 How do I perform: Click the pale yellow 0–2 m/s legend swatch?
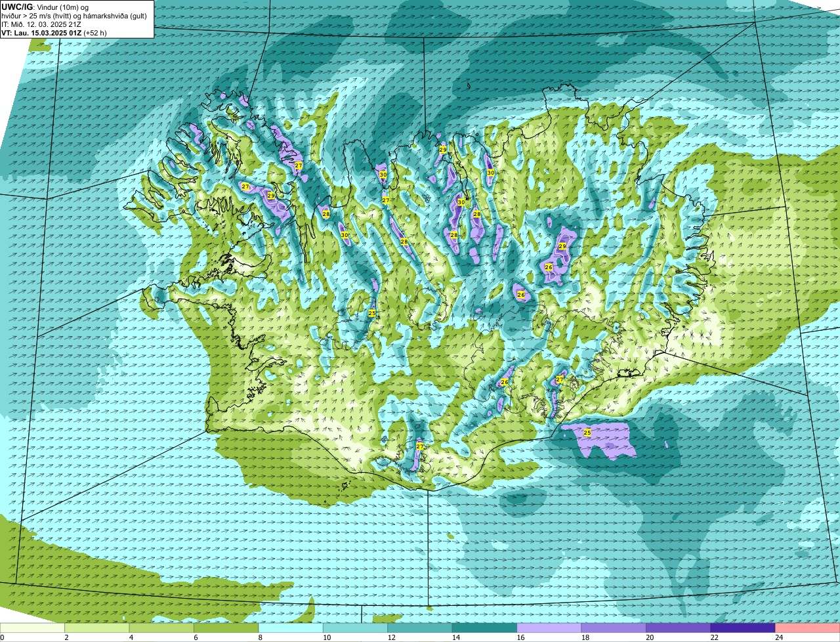[33, 628]
